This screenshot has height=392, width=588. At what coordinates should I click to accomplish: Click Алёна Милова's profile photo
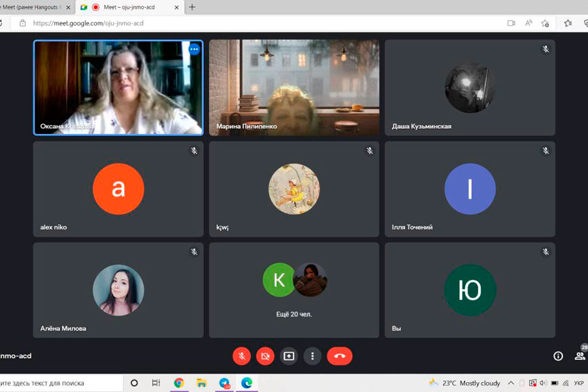click(118, 290)
